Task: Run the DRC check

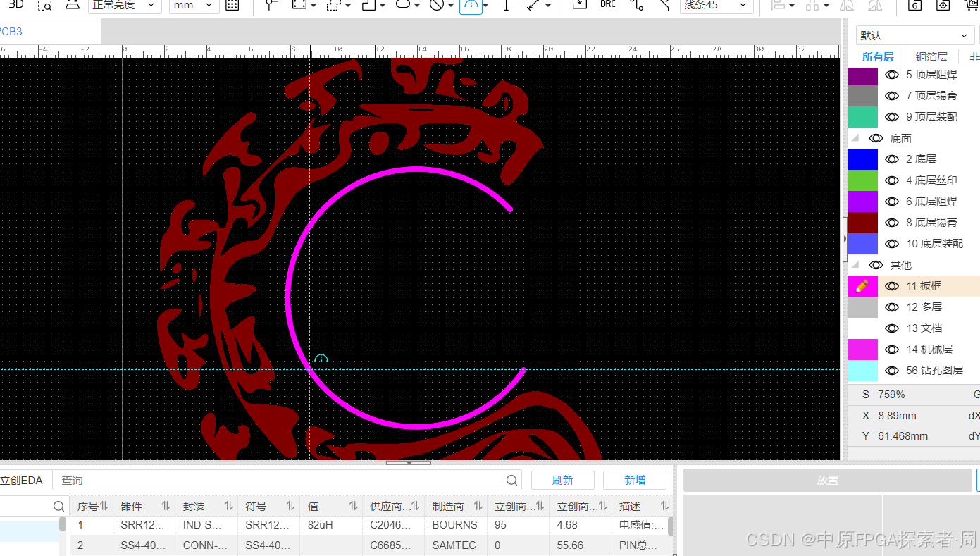Action: pos(608,4)
